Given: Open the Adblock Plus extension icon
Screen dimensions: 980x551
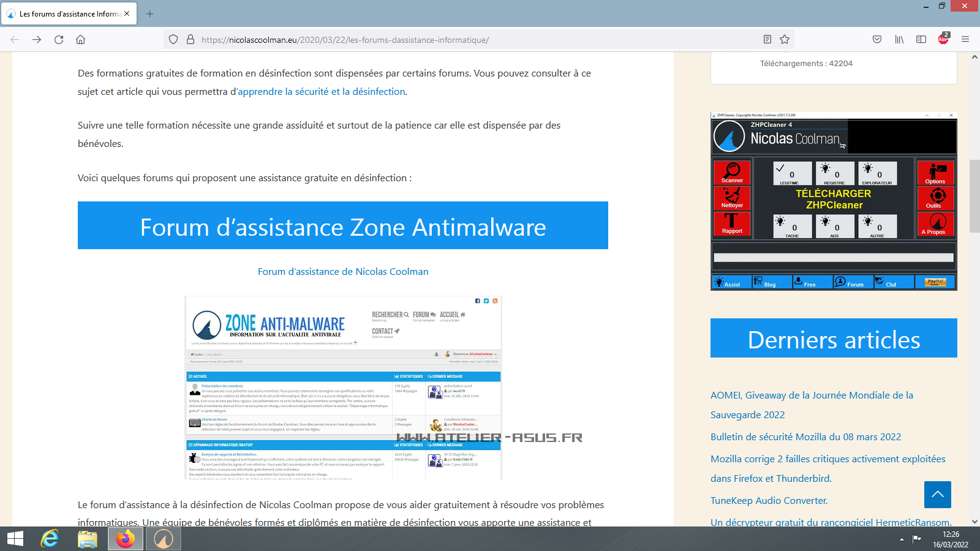Looking at the screenshot, I should coord(943,39).
